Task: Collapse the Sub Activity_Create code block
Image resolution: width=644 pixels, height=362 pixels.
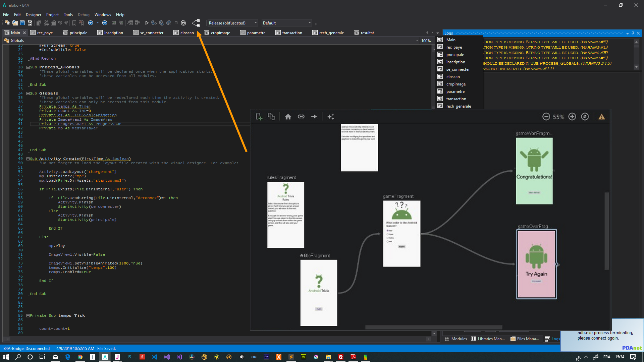Action: (x=28, y=159)
